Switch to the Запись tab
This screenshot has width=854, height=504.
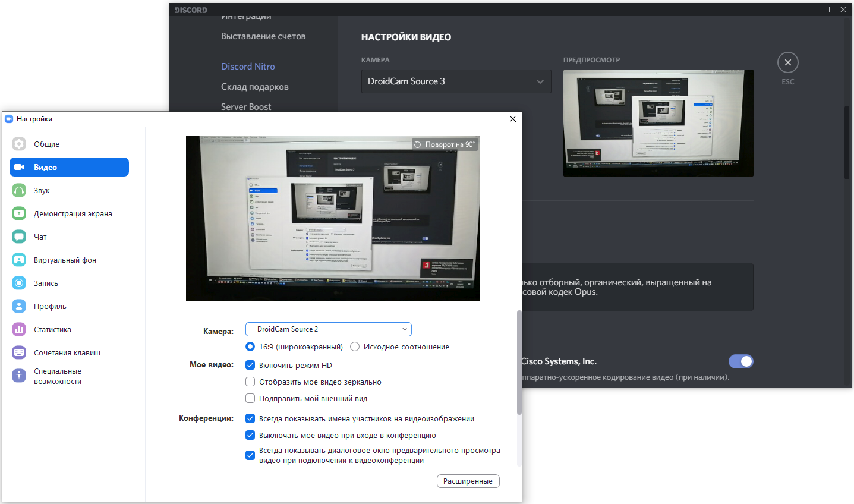click(x=69, y=283)
